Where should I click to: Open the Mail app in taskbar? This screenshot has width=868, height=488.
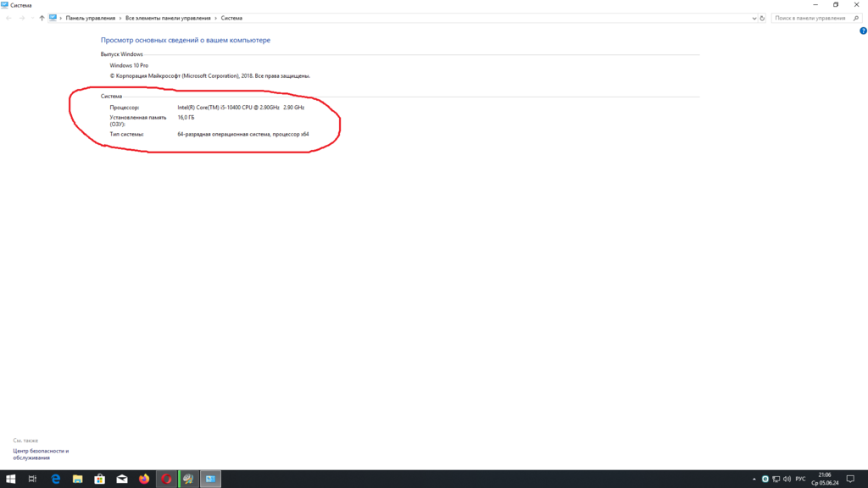(122, 479)
